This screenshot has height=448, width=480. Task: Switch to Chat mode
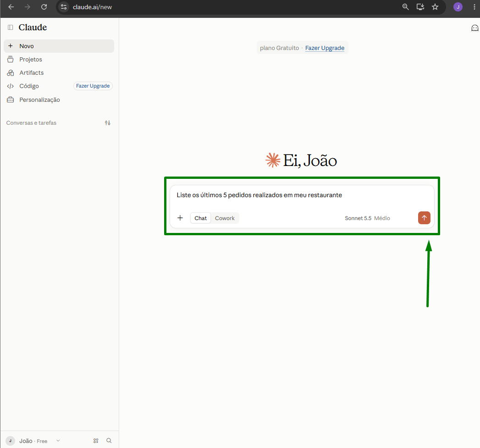click(x=200, y=218)
